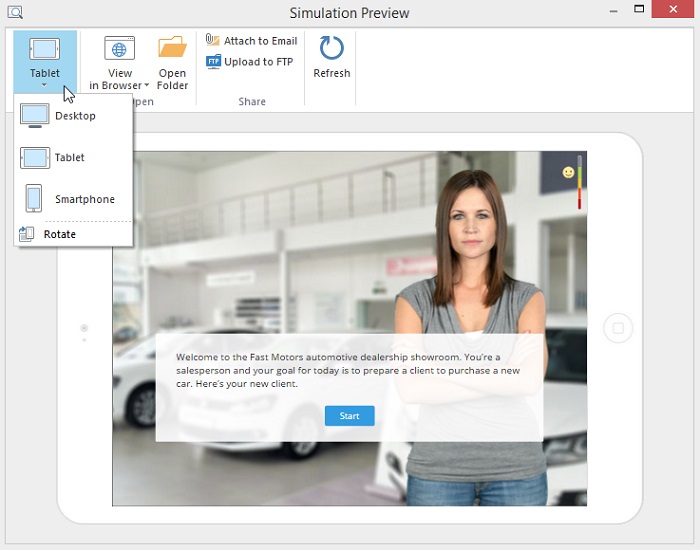Click the Smartphone device icon
The width and height of the screenshot is (700, 550).
click(34, 198)
